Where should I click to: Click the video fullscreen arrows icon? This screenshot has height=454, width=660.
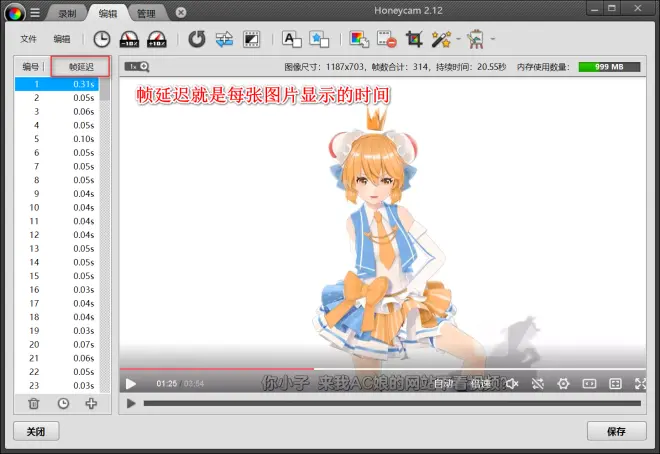click(640, 384)
